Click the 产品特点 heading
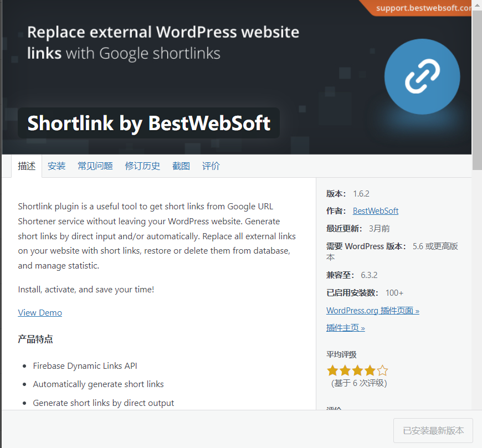482x448 pixels. 35,339
